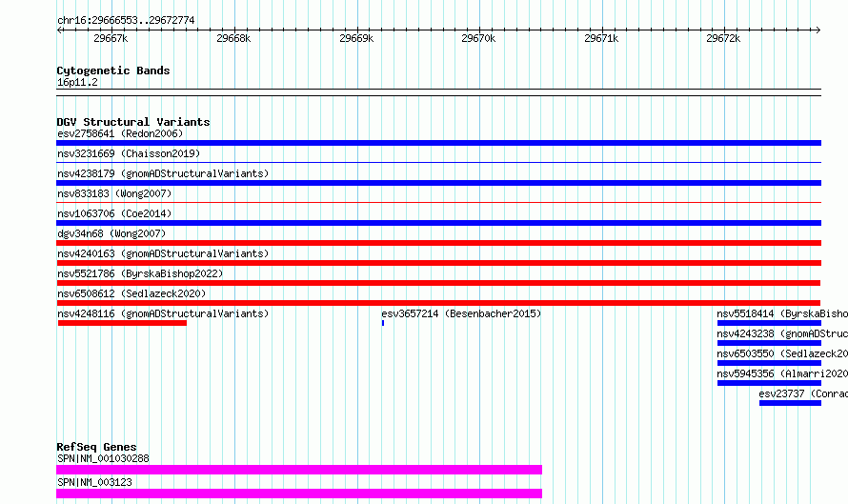The height and width of the screenshot is (504, 848).
Task: Select the short nsv4248116 red variant bar
Action: 122,323
